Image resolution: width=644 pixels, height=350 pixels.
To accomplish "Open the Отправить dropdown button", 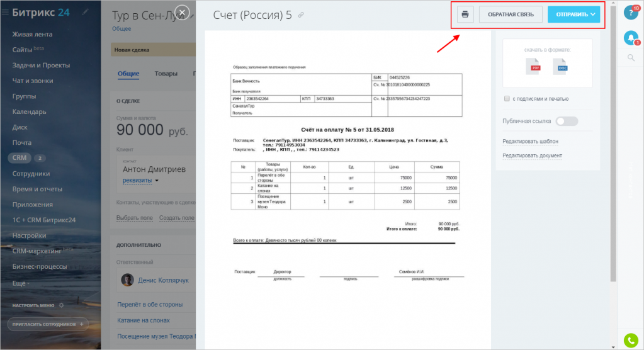I will [573, 14].
